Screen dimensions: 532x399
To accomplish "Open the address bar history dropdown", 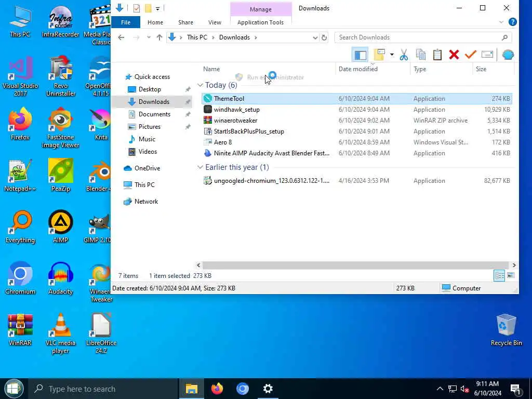I will tap(315, 37).
